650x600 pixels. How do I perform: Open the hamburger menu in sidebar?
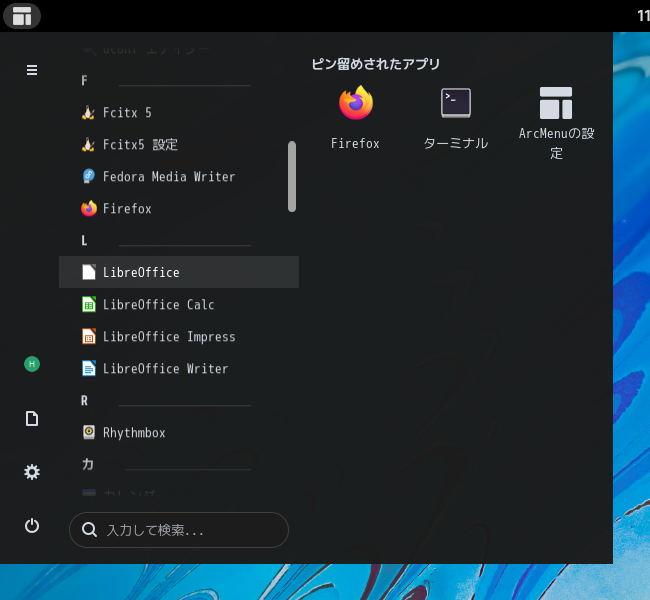tap(32, 70)
